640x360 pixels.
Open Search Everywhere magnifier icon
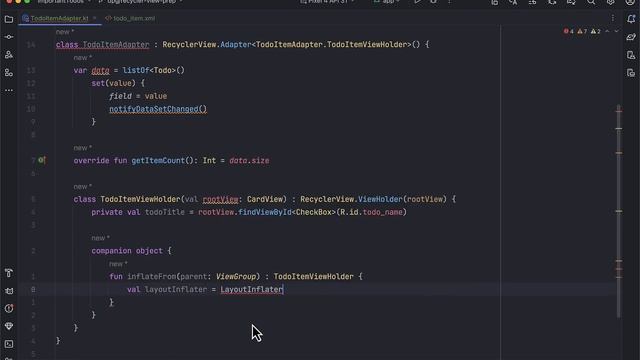click(591, 2)
